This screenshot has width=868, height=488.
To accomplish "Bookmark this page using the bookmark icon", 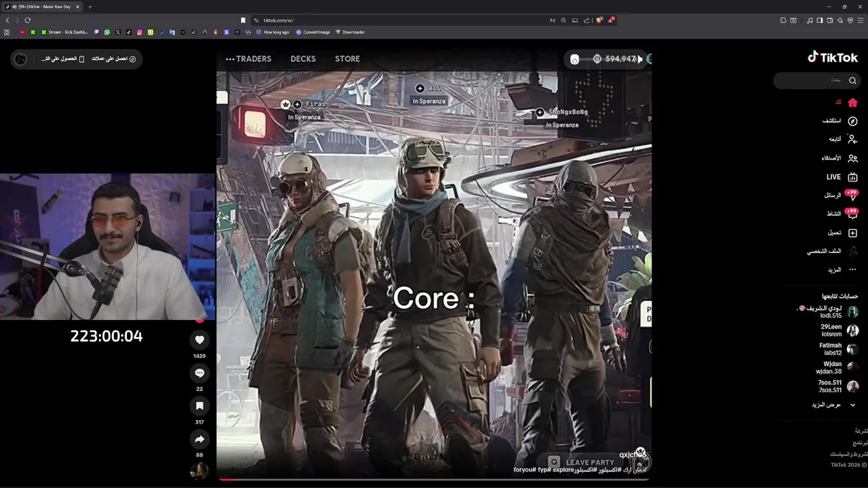I will coord(243,20).
